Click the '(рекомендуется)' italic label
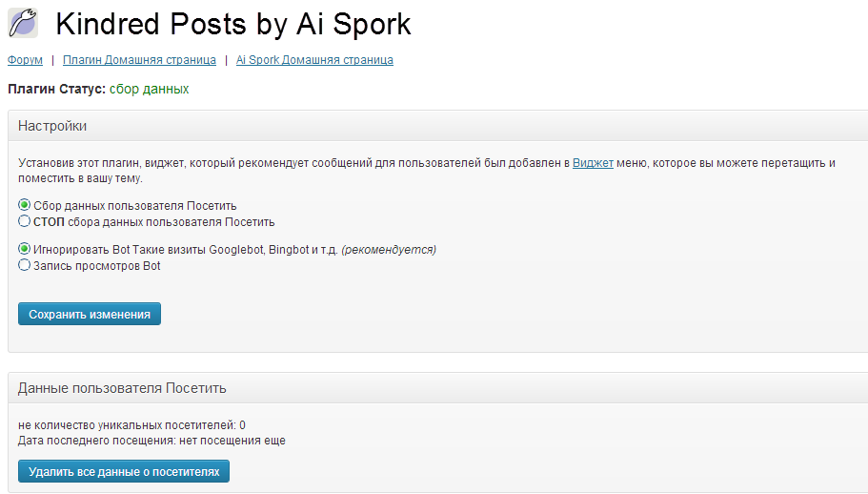This screenshot has width=868, height=494. coord(389,250)
